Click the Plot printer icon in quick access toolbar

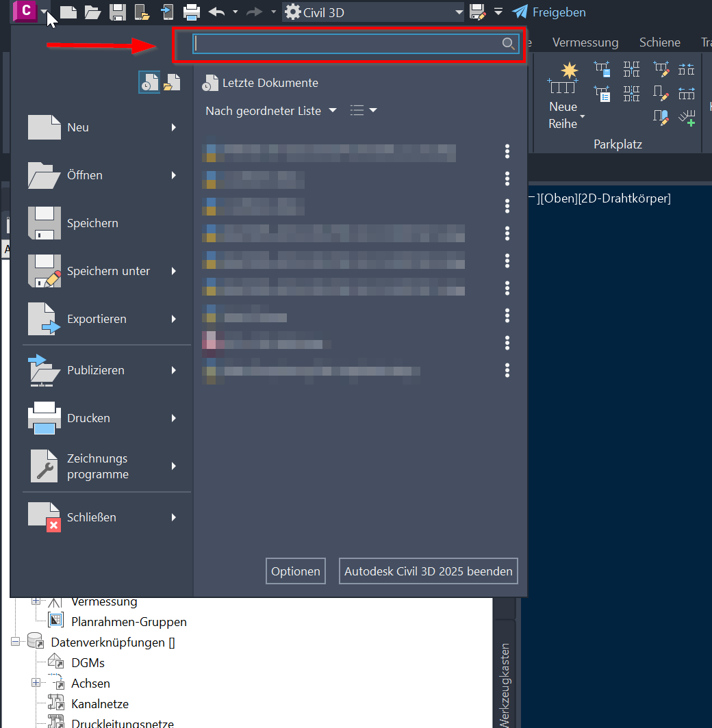192,12
